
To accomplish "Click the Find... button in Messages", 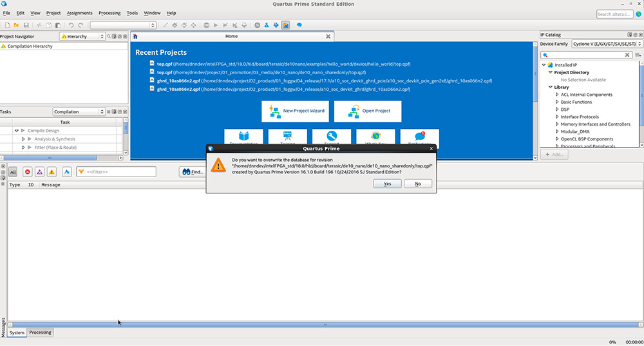I will pos(193,172).
